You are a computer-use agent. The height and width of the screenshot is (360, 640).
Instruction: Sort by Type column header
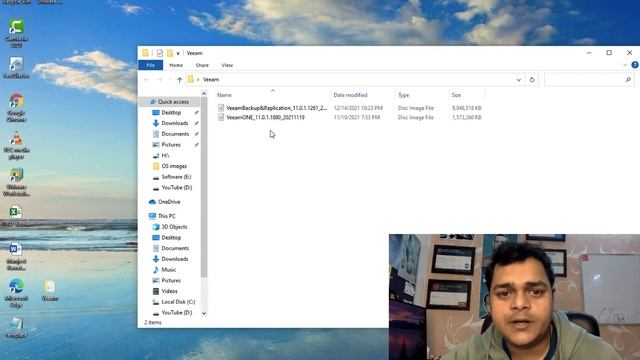[403, 95]
